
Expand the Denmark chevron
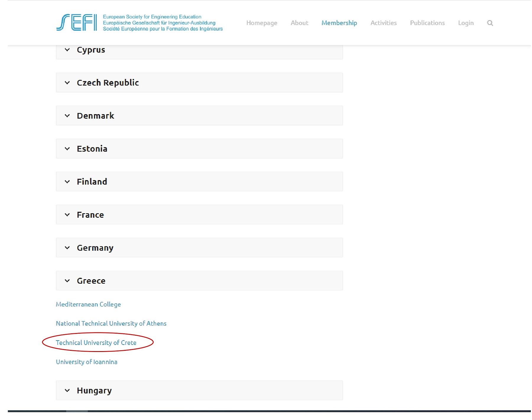[67, 116]
